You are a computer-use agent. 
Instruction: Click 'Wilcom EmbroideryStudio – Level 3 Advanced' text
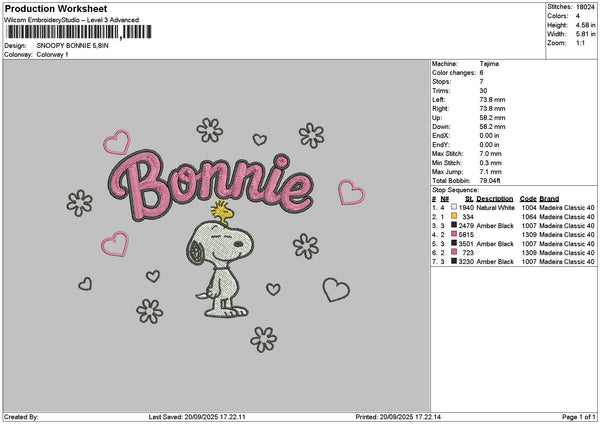coord(71,20)
